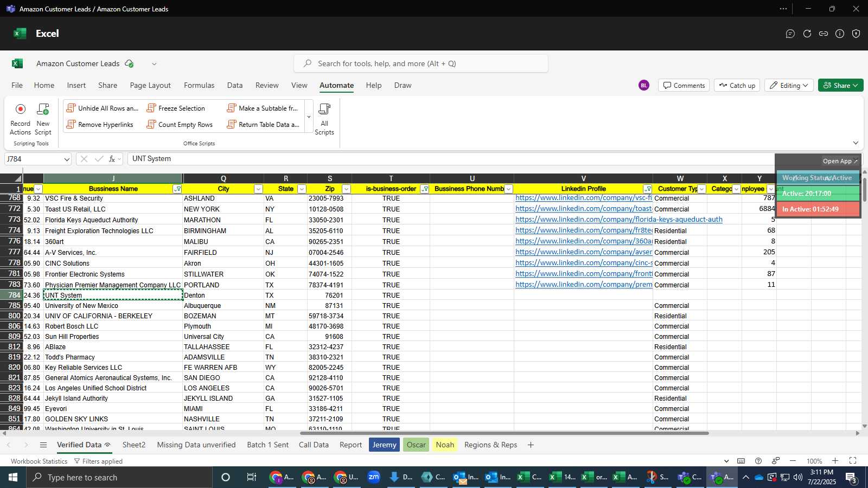
Task: Switch to Insert tab
Action: click(76, 85)
